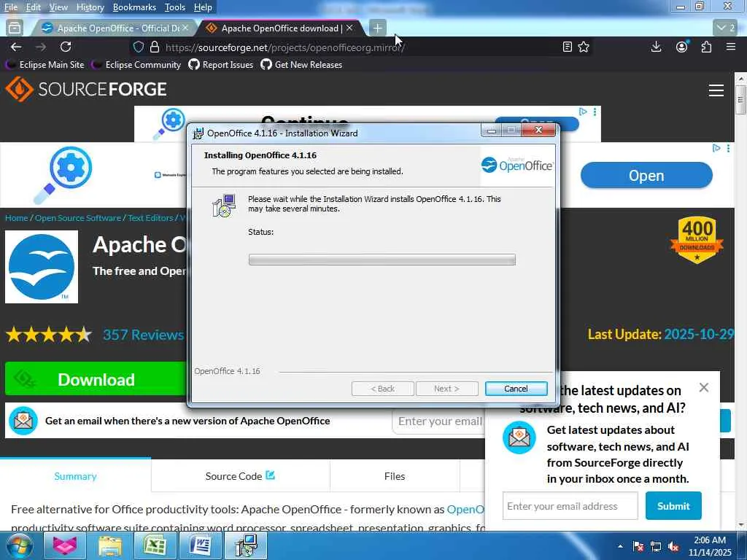Go back to the previous page in browser
This screenshot has height=560, width=747.
click(x=16, y=47)
